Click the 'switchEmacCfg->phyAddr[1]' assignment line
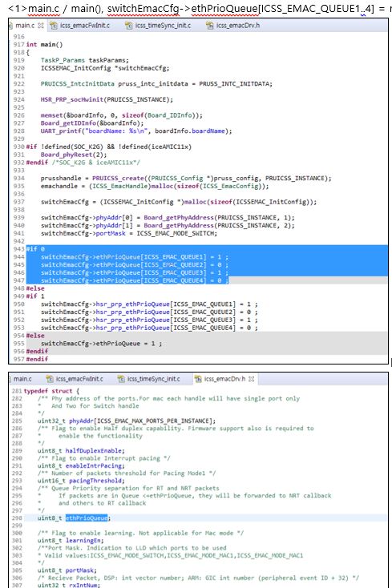The image size is (392, 588). [168, 225]
